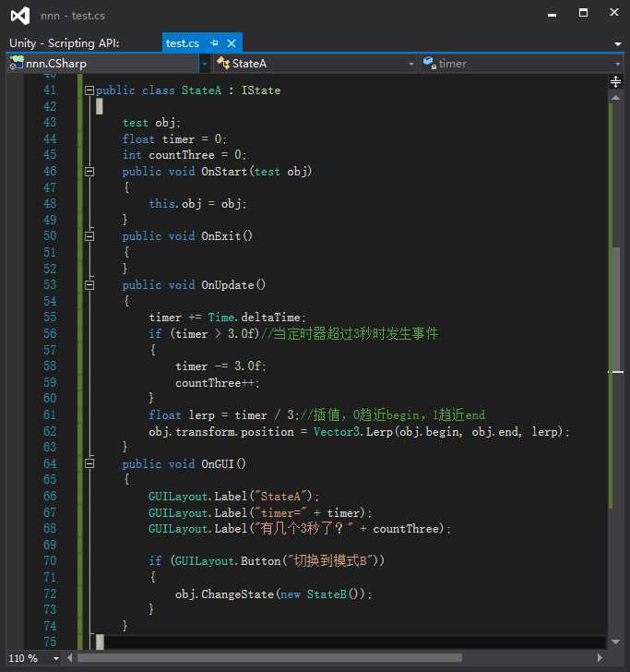Open the timer member dropdown
This screenshot has height=672, width=630.
(617, 64)
